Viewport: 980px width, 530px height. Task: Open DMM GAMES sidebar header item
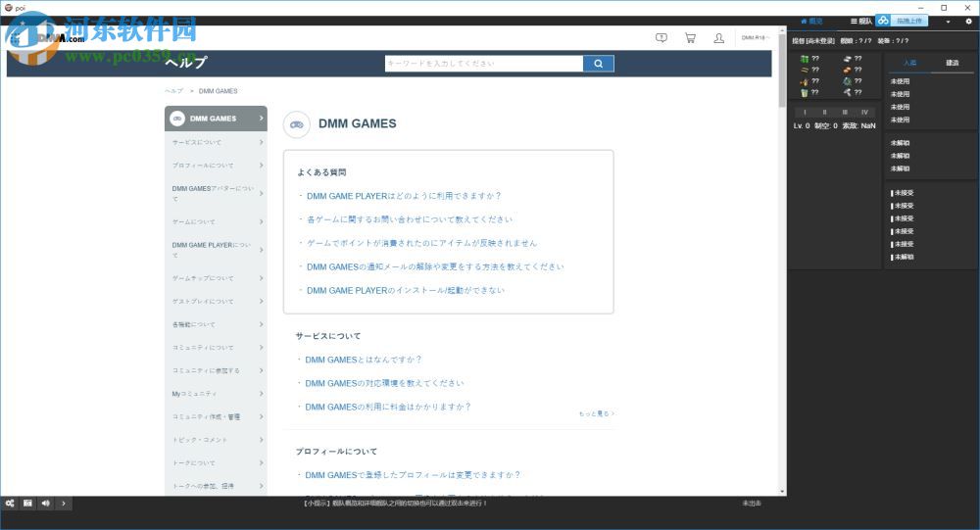216,119
